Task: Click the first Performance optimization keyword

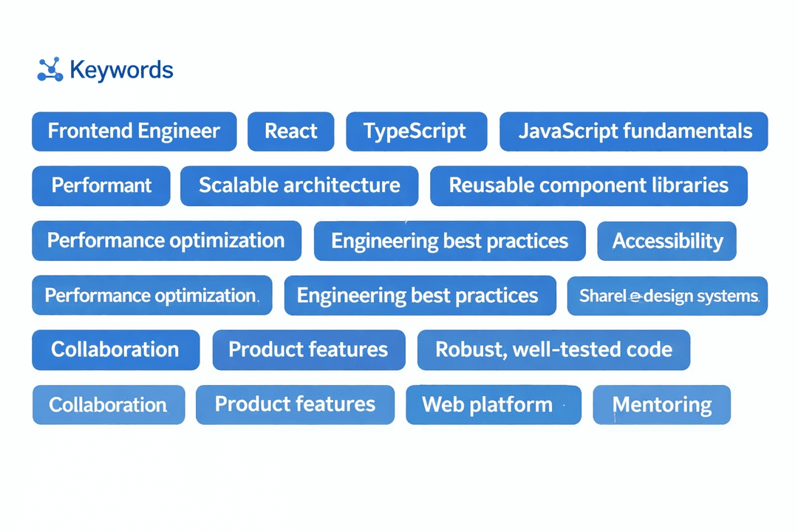Action: (x=166, y=240)
